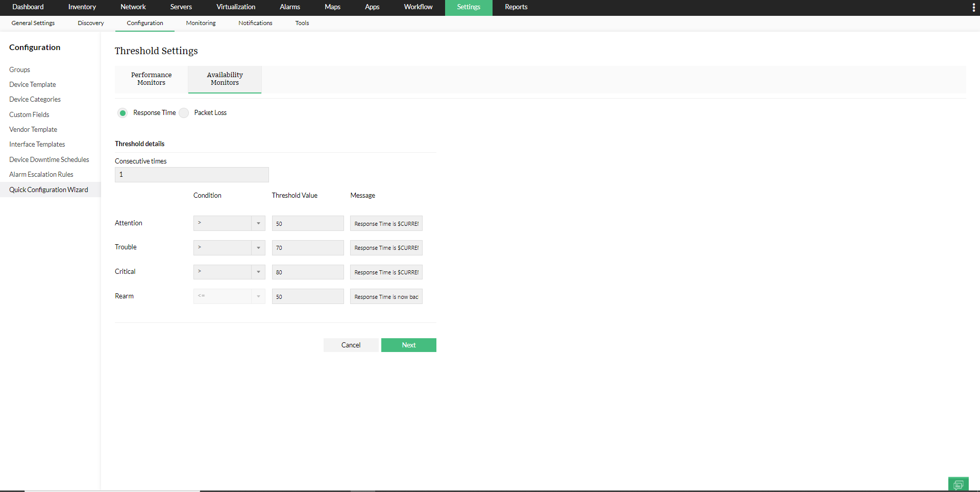The height and width of the screenshot is (492, 980).
Task: Edit the Rearm threshold value field
Action: [308, 296]
